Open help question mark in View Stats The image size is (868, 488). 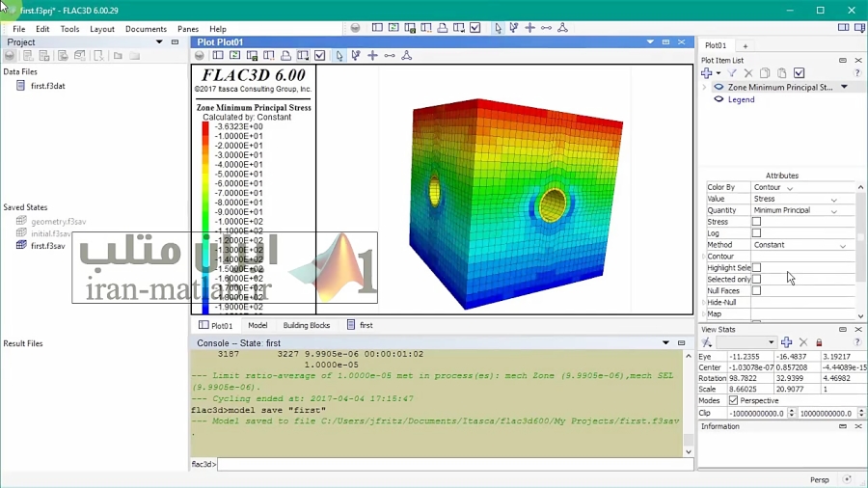click(x=857, y=342)
